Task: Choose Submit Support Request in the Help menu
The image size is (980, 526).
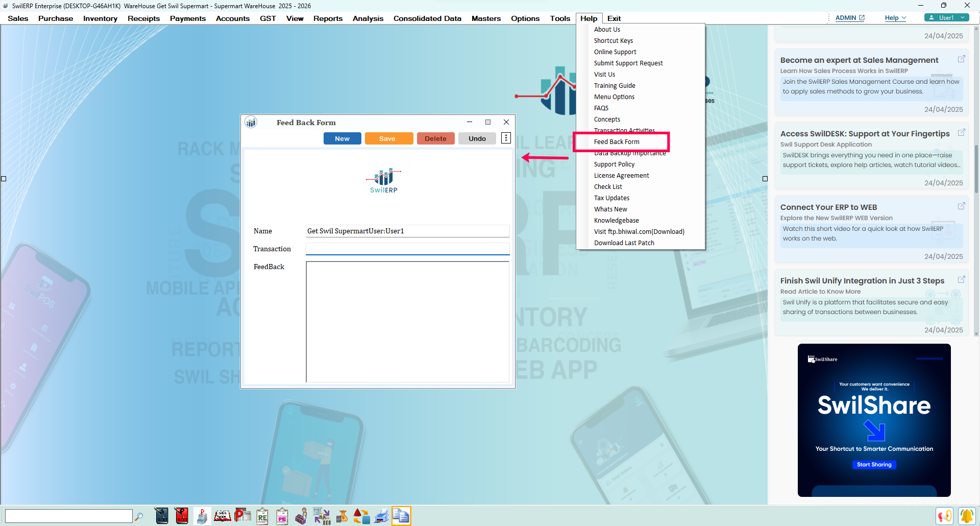Action: [628, 63]
